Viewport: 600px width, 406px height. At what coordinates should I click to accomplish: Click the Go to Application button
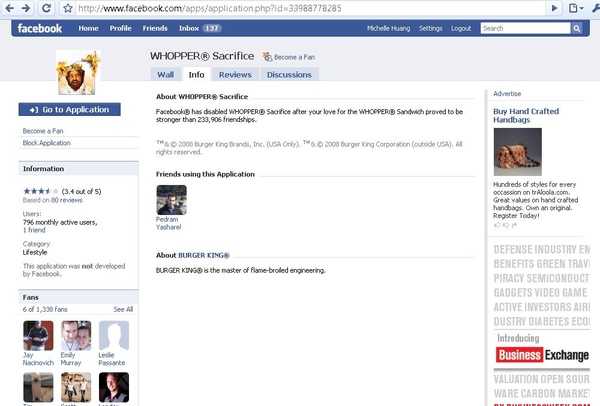(70, 109)
